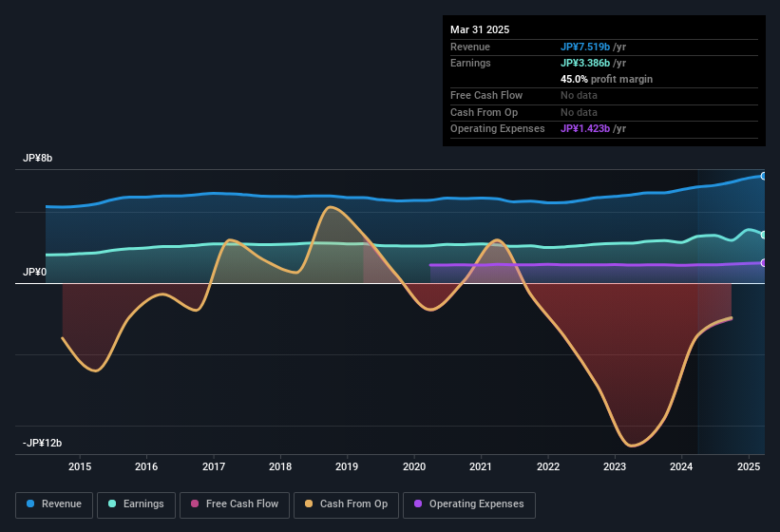Click the 2025 x-axis label
This screenshot has width=780, height=532.
749,466
